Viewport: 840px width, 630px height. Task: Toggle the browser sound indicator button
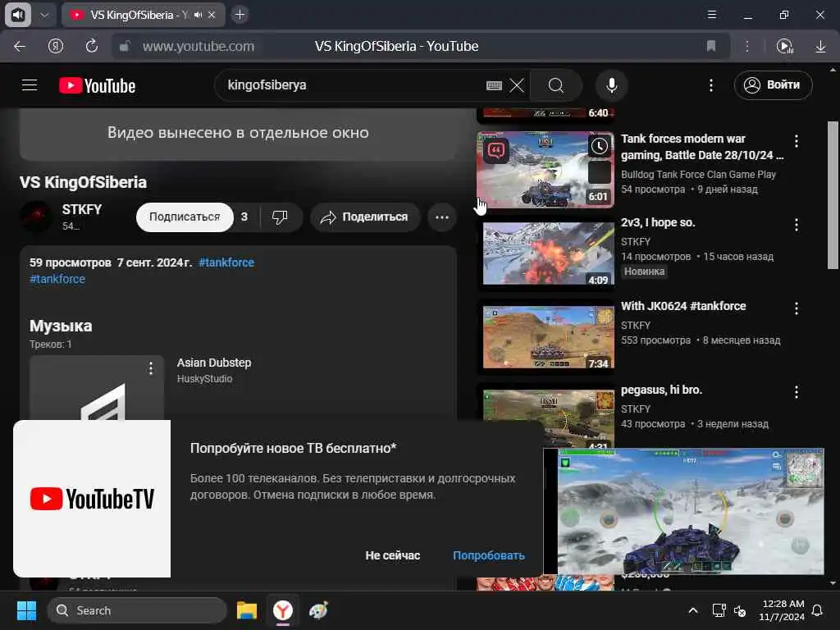pos(18,15)
